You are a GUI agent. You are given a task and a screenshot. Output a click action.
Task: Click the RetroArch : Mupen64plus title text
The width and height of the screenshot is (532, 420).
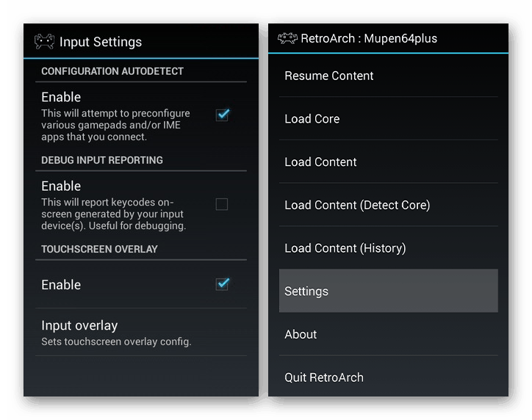click(x=369, y=38)
